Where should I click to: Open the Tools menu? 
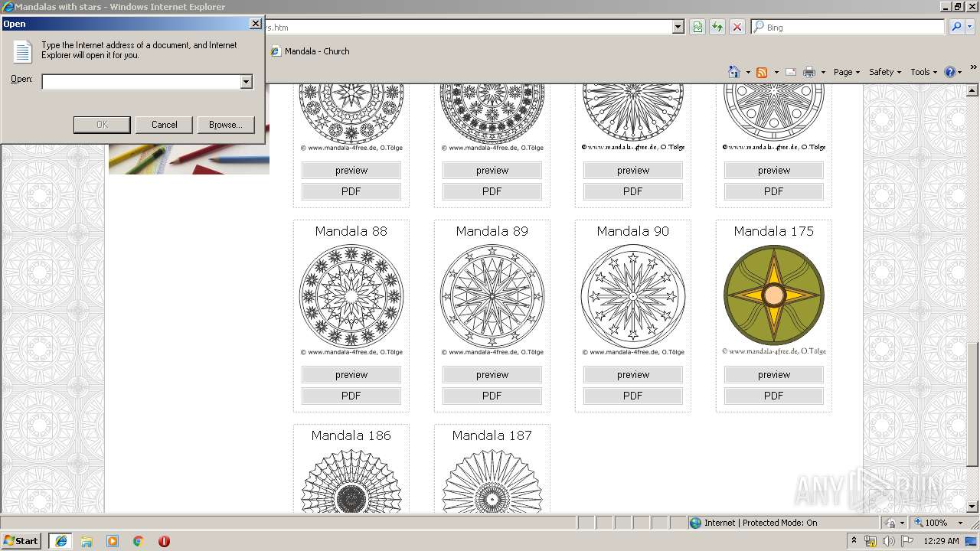(923, 72)
